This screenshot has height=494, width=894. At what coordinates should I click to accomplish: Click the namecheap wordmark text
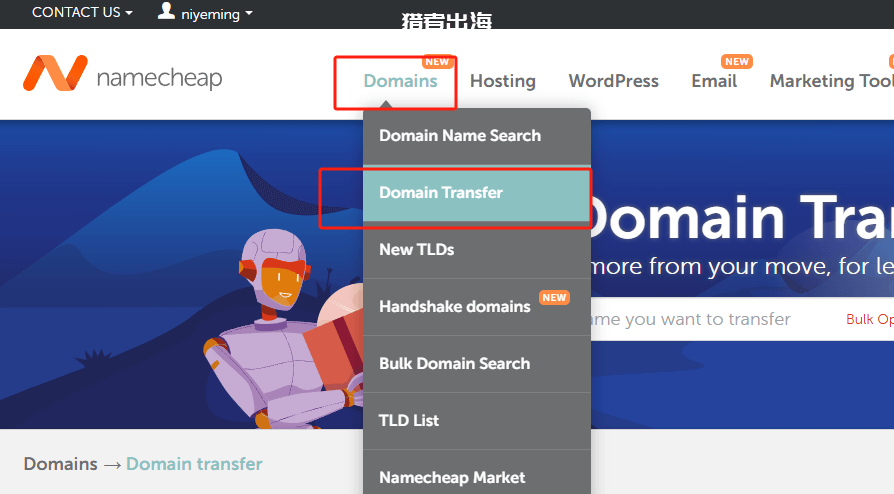159,78
